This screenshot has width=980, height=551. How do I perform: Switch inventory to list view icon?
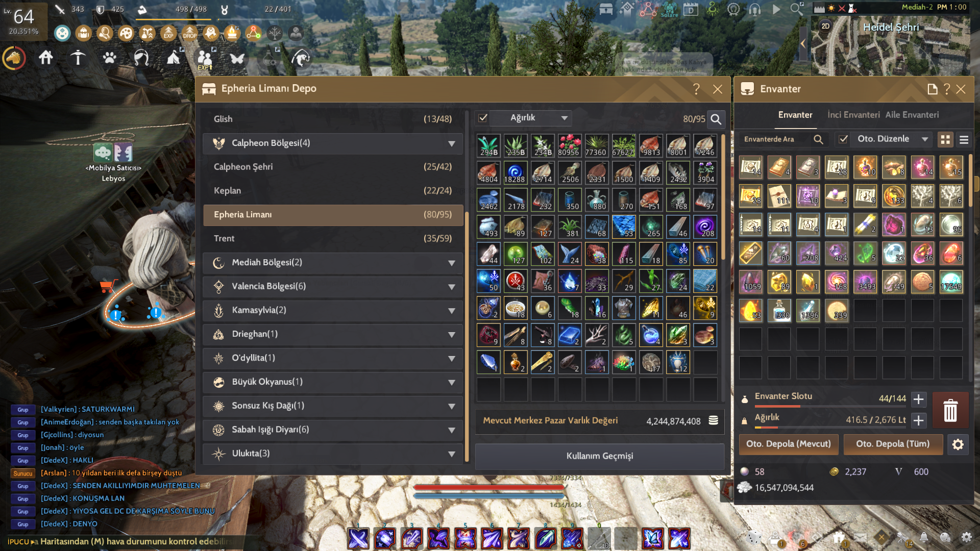pos(964,139)
